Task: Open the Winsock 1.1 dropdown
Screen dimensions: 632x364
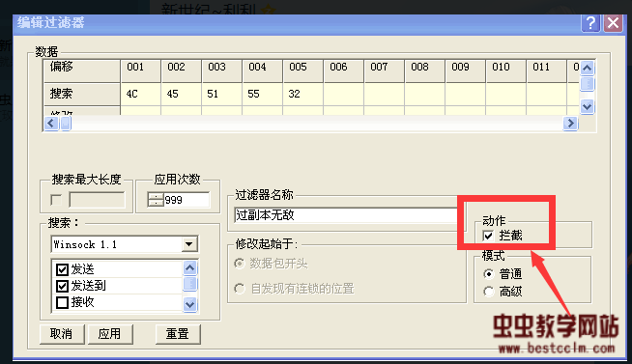Action: 189,244
